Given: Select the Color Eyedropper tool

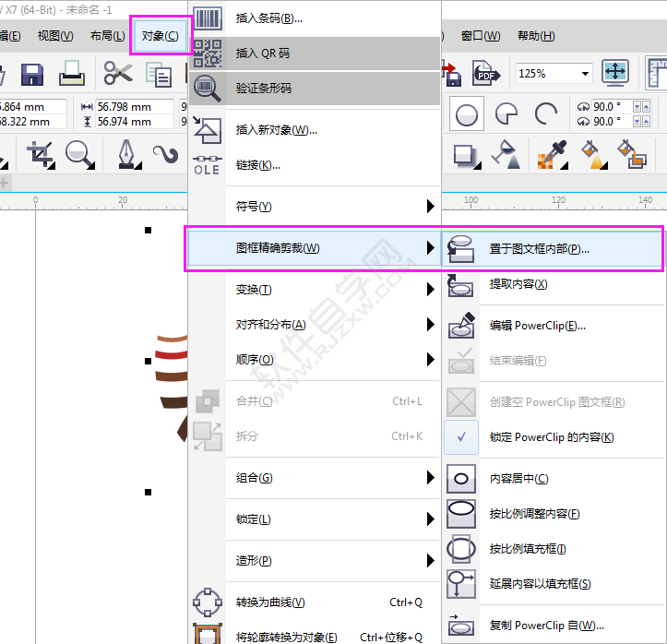Looking at the screenshot, I should click(x=553, y=154).
